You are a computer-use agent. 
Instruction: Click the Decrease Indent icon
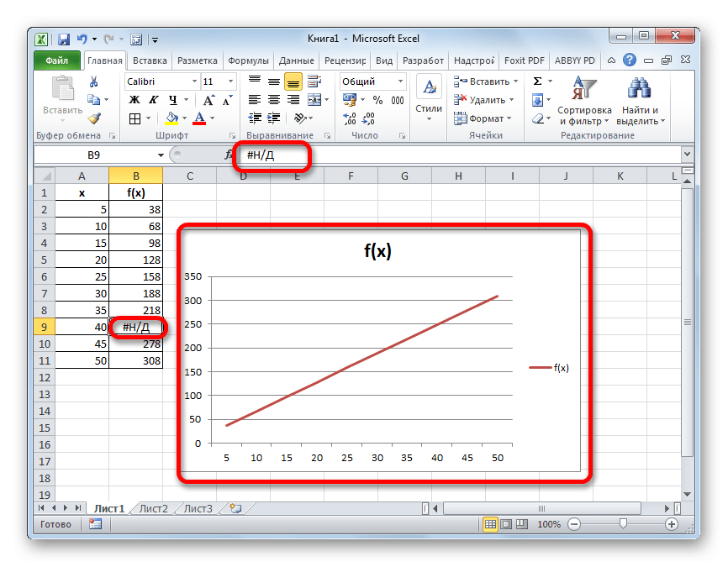[255, 118]
